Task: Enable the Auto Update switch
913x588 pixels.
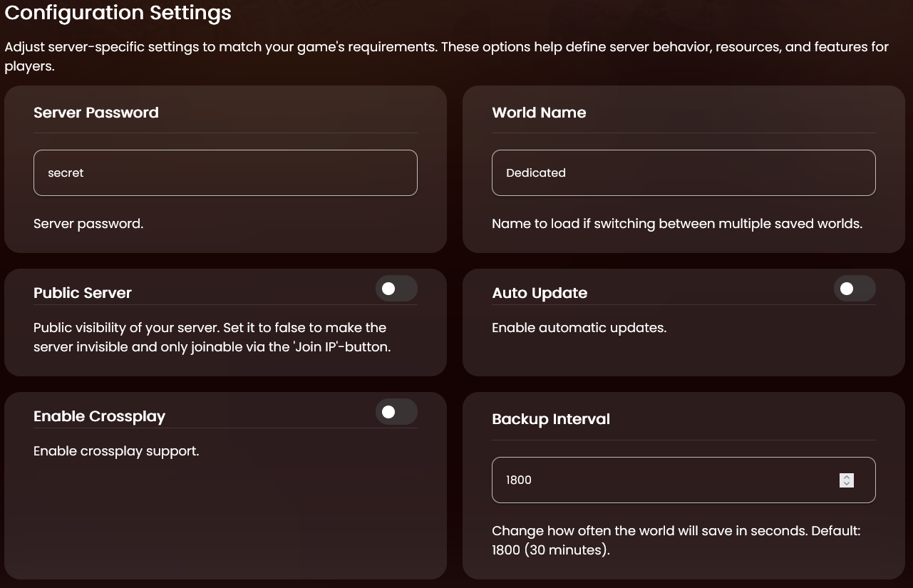Action: 854,289
